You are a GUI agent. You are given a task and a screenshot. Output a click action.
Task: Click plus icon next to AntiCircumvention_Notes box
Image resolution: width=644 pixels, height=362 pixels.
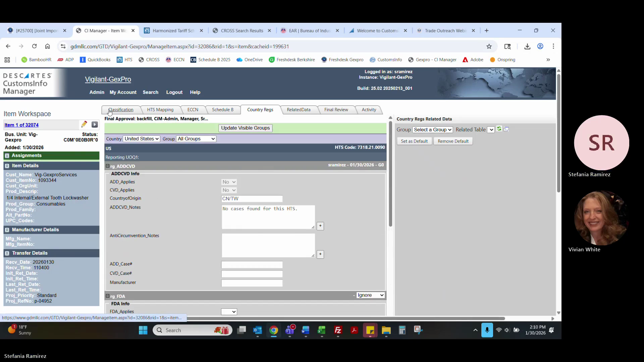(320, 254)
